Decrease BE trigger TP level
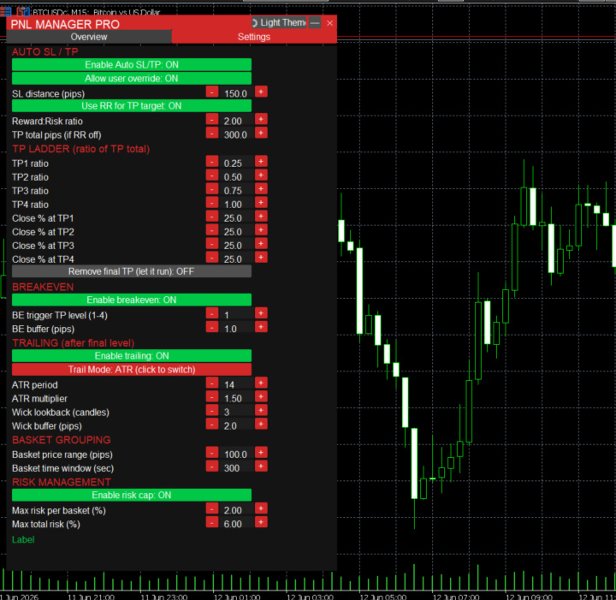Image resolution: width=616 pixels, height=600 pixels. pos(212,313)
